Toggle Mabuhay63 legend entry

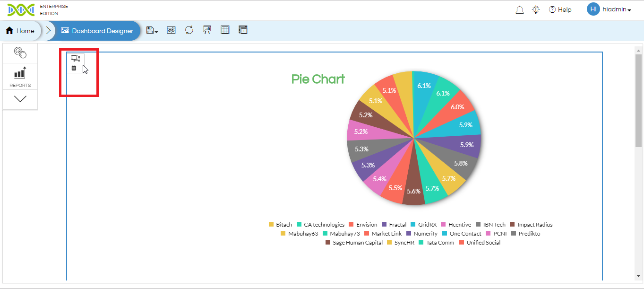pos(300,234)
